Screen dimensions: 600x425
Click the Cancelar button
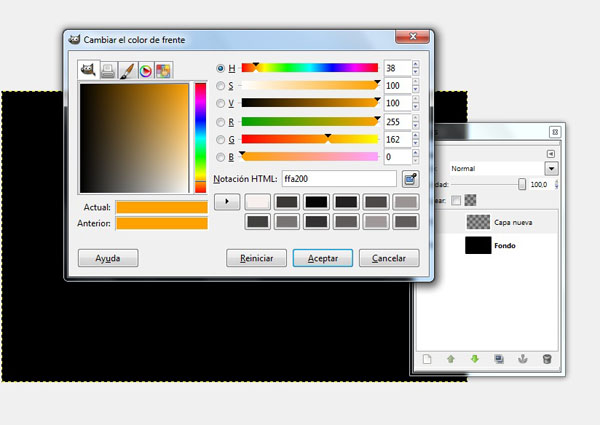pos(389,258)
